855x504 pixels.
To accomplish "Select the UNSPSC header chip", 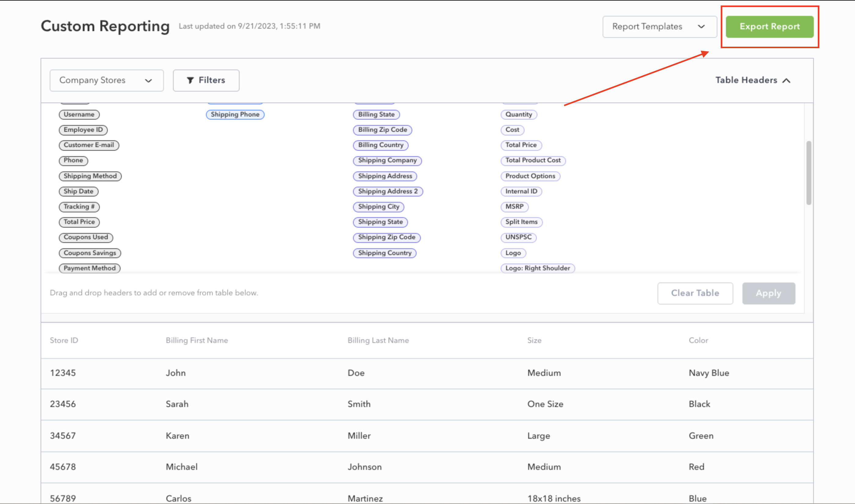I will click(x=518, y=237).
